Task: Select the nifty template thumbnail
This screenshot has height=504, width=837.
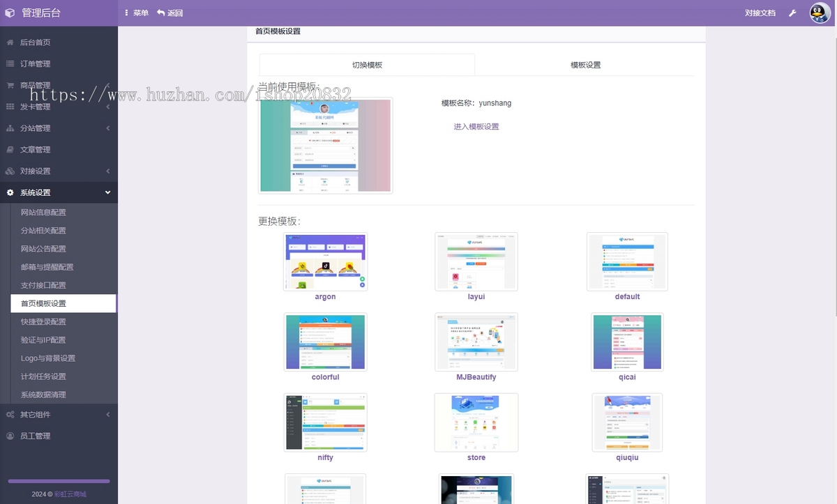Action: pos(325,422)
